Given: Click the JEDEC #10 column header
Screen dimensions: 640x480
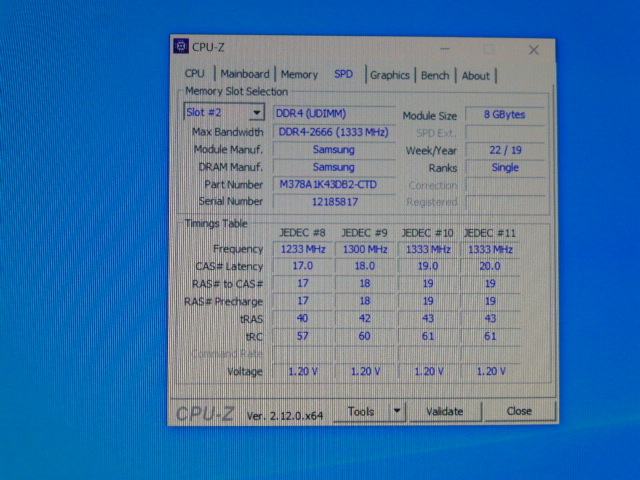Looking at the screenshot, I should pyautogui.click(x=427, y=233).
